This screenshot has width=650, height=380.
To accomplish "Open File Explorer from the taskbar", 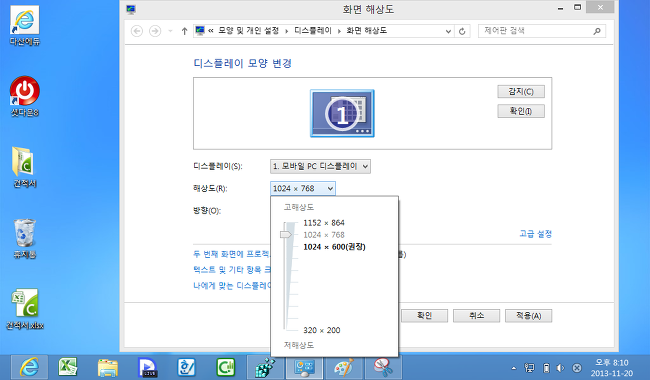I will click(x=108, y=367).
